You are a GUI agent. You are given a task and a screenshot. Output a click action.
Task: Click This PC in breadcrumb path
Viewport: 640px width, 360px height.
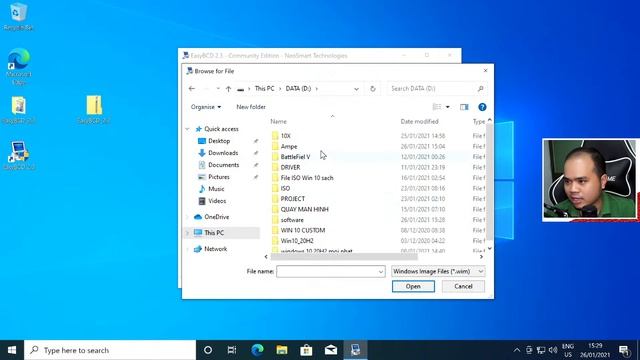coord(264,89)
